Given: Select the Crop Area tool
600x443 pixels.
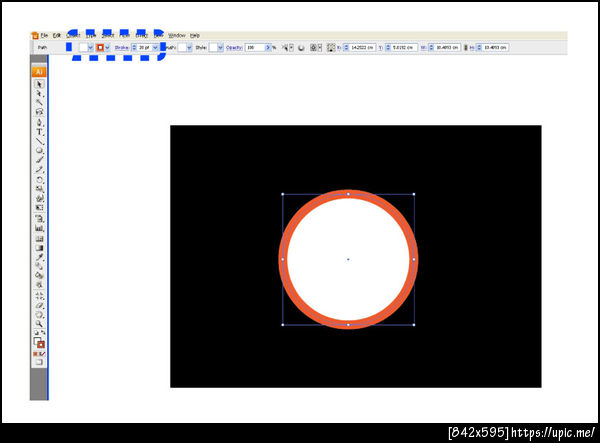Looking at the screenshot, I should (x=39, y=296).
